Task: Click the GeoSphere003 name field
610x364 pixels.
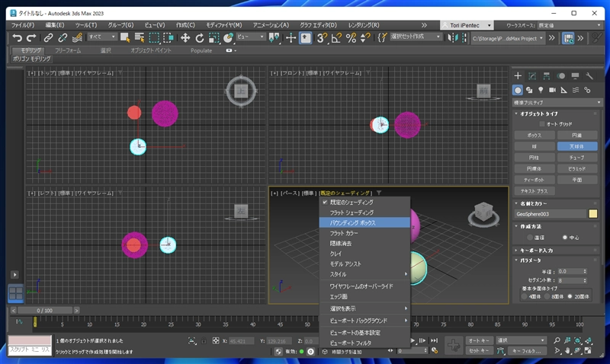Action: [550, 214]
